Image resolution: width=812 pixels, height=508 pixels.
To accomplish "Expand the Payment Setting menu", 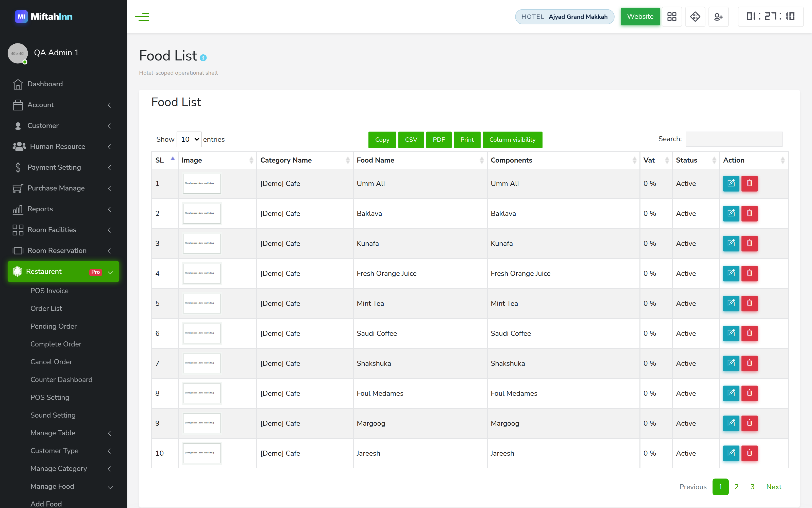I will 63,167.
